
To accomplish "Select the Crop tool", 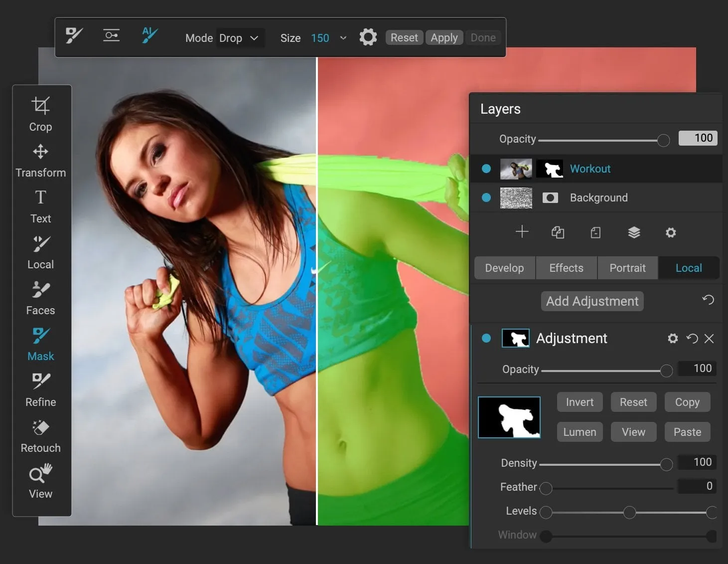I will [x=40, y=114].
